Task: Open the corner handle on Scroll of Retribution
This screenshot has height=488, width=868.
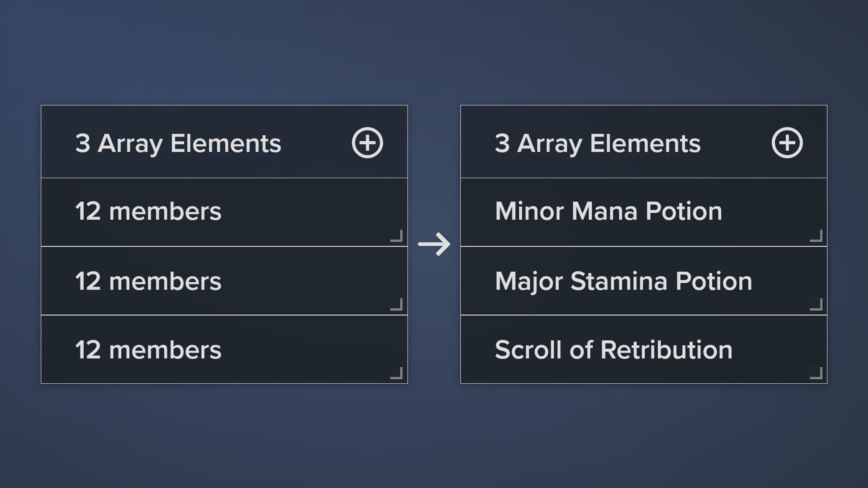Action: (x=817, y=373)
